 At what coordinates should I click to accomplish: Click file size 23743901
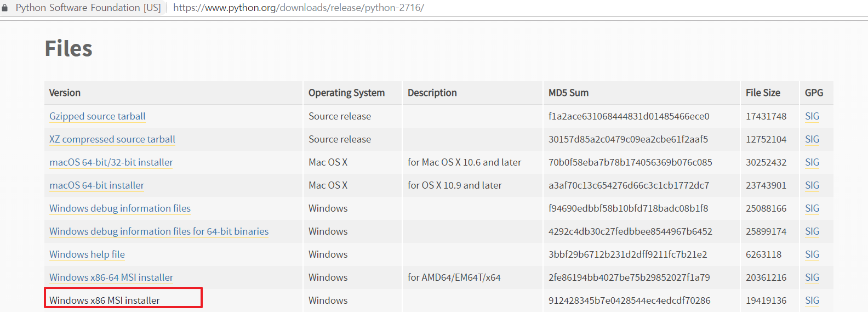pyautogui.click(x=766, y=185)
